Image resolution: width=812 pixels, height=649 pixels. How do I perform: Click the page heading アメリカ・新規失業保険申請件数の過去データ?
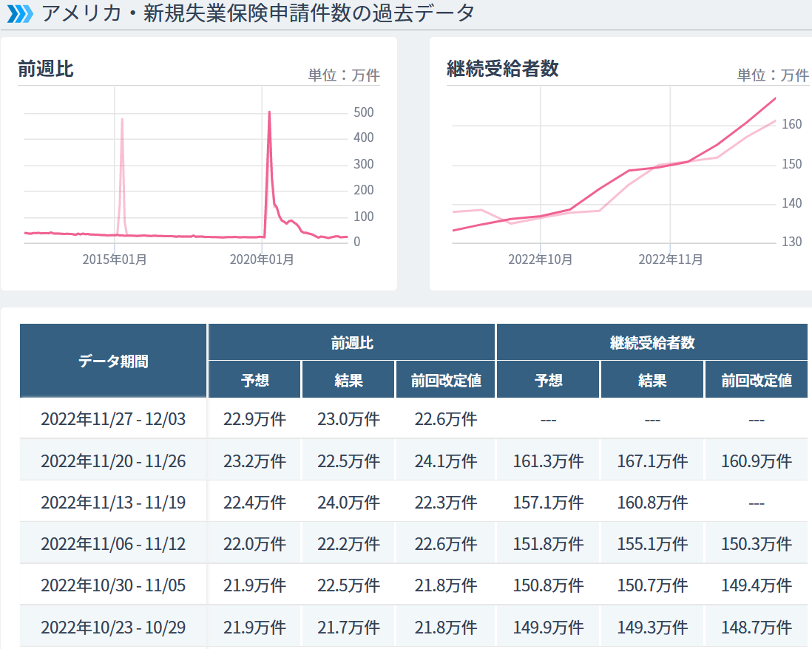[258, 13]
